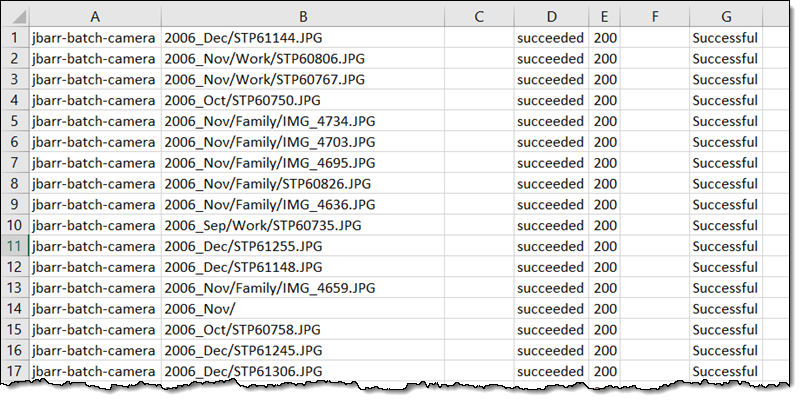
Task: Select column G header
Action: pyautogui.click(x=725, y=17)
